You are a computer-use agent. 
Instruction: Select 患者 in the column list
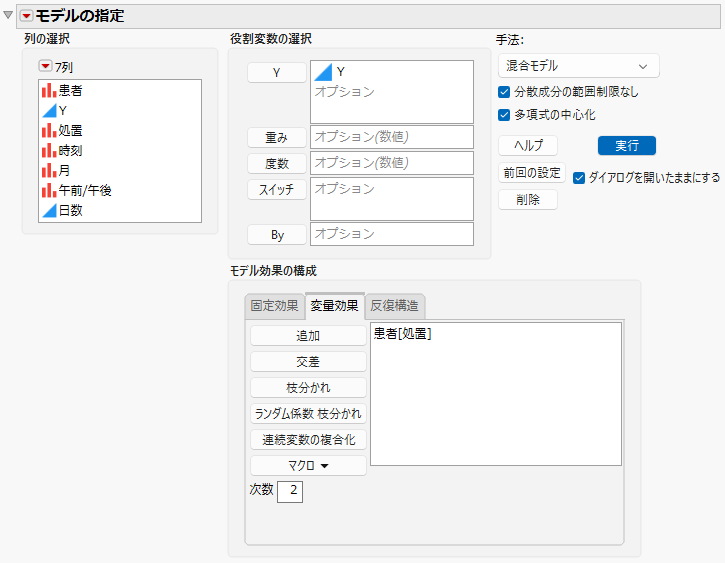pyautogui.click(x=70, y=91)
